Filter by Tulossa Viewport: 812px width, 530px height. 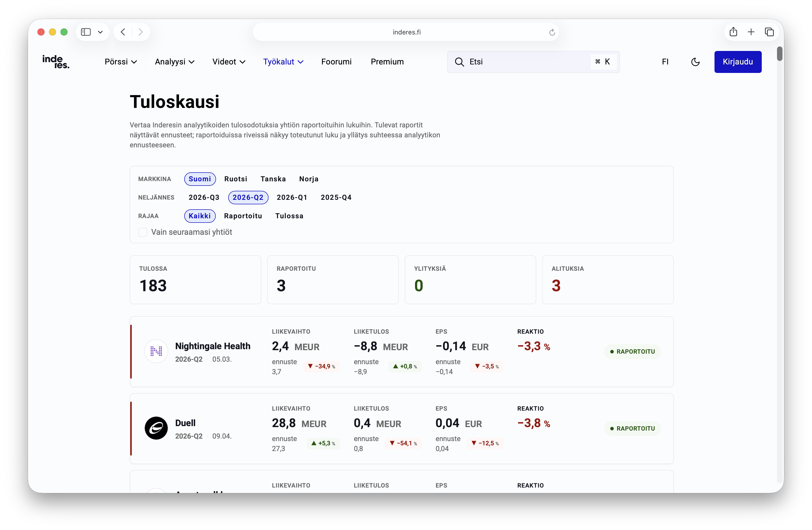[289, 216]
